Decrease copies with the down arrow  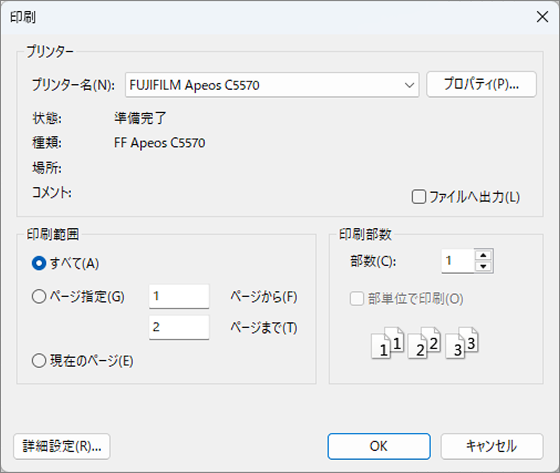(x=484, y=267)
